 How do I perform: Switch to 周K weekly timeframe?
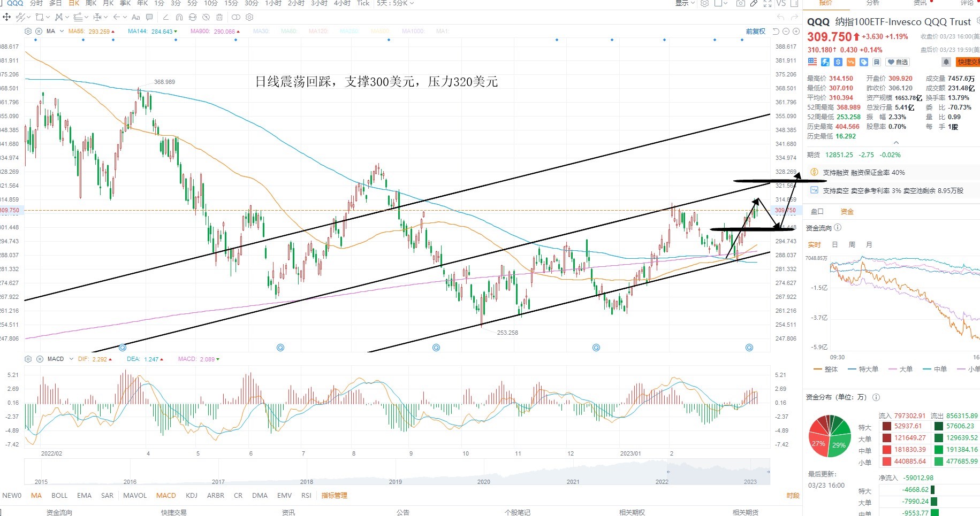[x=91, y=3]
